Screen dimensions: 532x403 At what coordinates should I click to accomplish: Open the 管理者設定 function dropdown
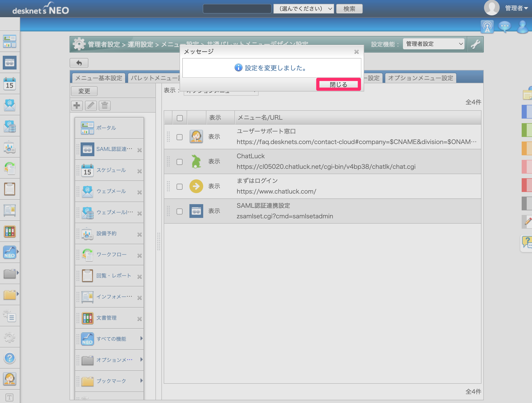click(x=433, y=44)
